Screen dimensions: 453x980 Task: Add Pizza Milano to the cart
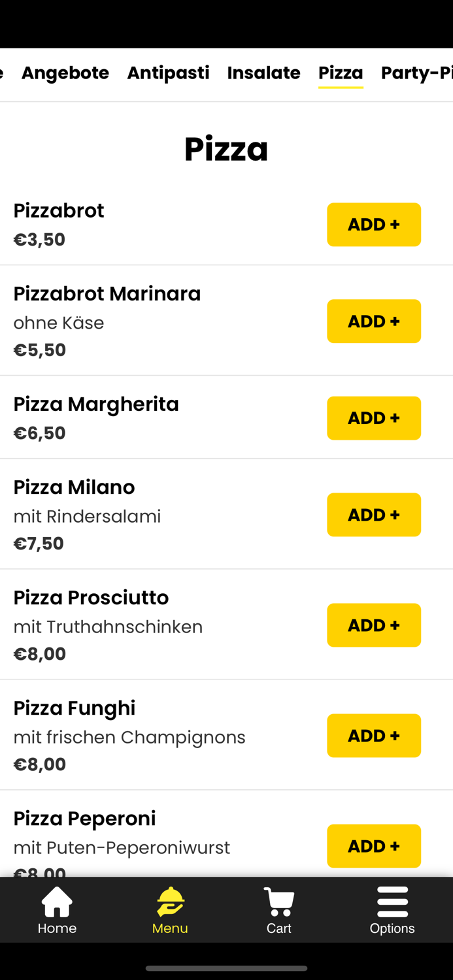[x=373, y=514]
